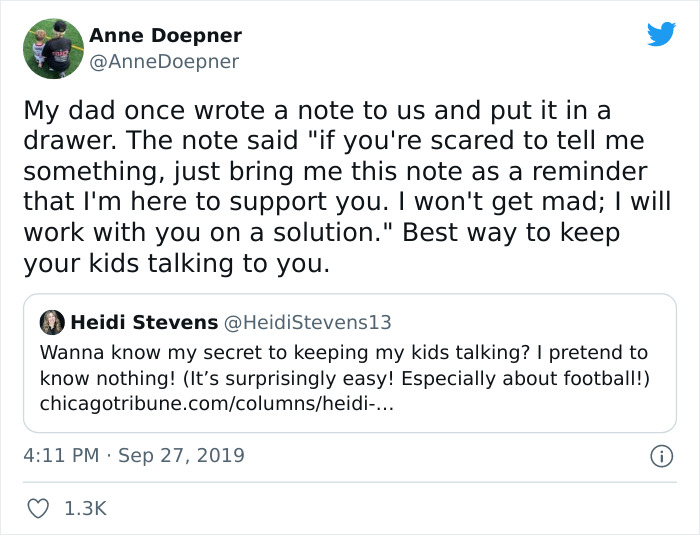The image size is (700, 535).
Task: Open Anne Doepner's profile picture
Action: (x=53, y=48)
